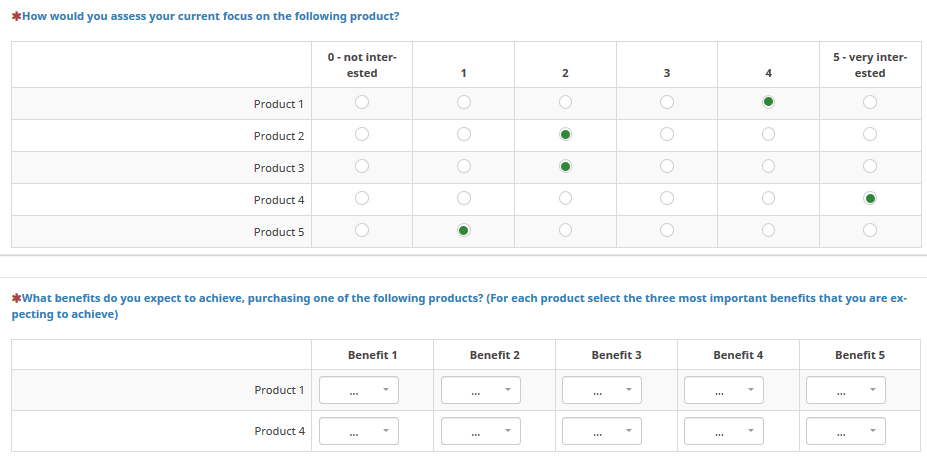Mark Product 2 as not interested
The image size is (927, 456).
362,134
